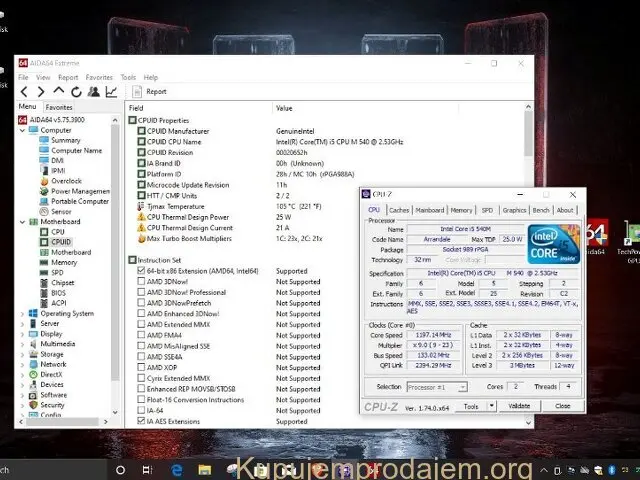
Task: Open the Processor #1 selection dropdown
Action: (x=437, y=386)
